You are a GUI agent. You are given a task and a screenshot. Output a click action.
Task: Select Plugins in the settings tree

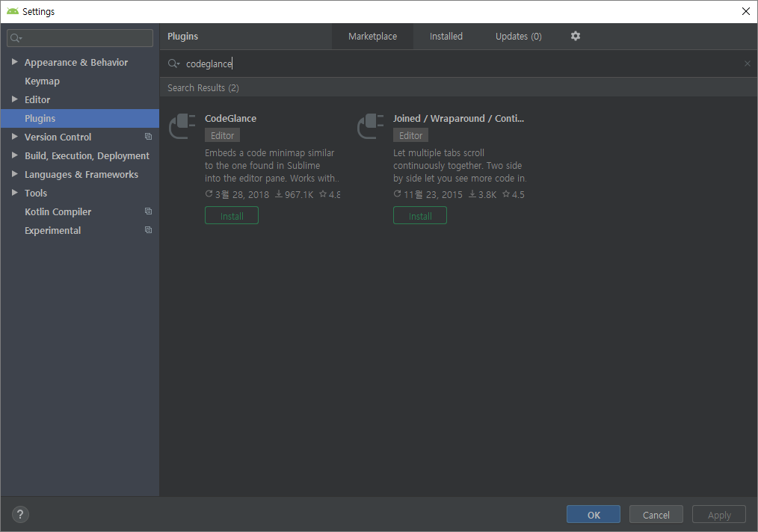tap(80, 118)
